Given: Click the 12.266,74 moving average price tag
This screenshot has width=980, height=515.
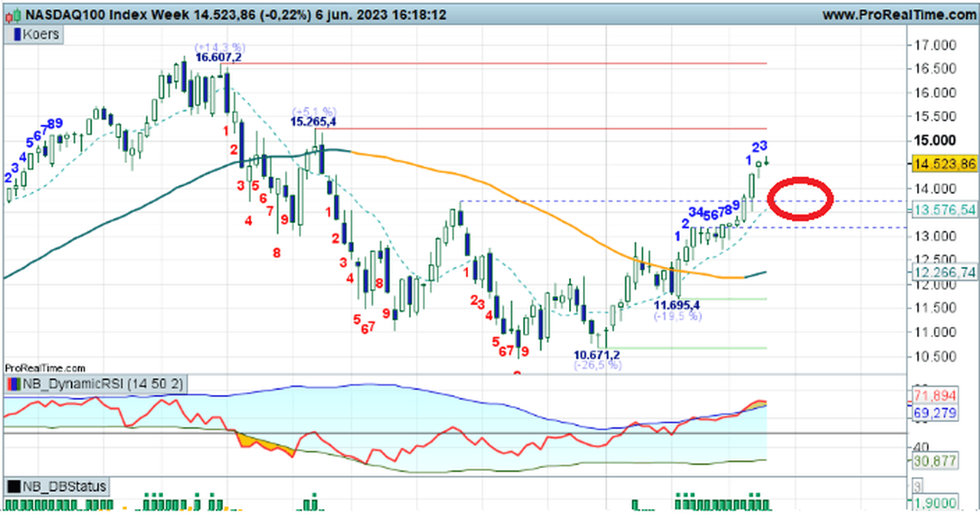Looking at the screenshot, I should 944,272.
